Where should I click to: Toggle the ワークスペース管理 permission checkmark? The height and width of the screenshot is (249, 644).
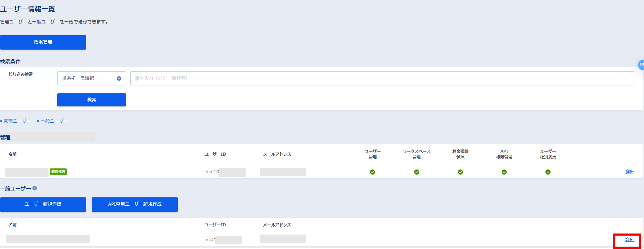[x=416, y=172]
